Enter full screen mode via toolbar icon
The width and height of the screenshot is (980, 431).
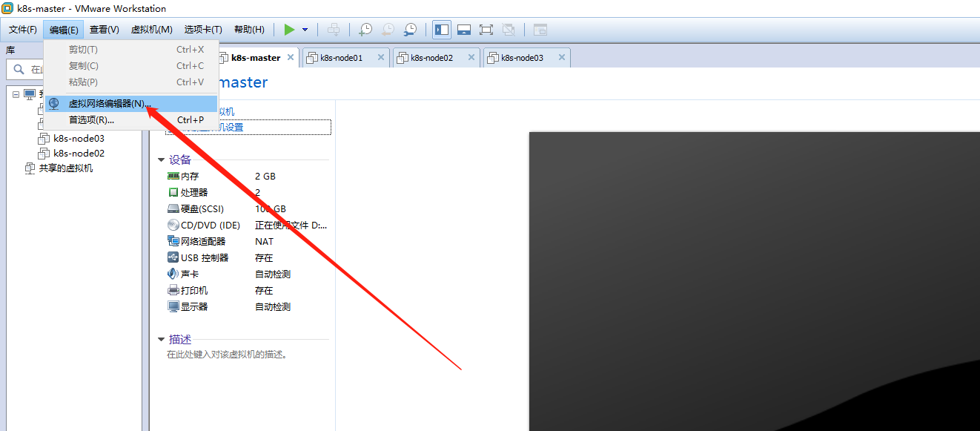click(x=486, y=30)
